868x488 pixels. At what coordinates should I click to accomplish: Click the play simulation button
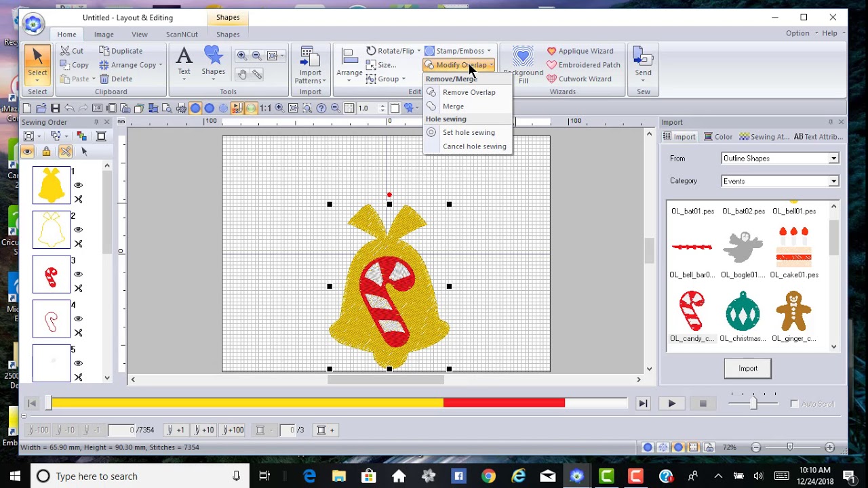pos(671,404)
